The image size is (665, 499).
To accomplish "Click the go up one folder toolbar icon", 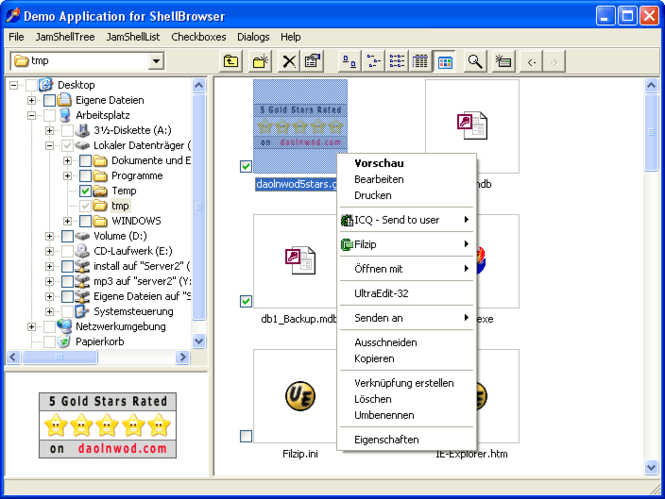I will (x=231, y=62).
